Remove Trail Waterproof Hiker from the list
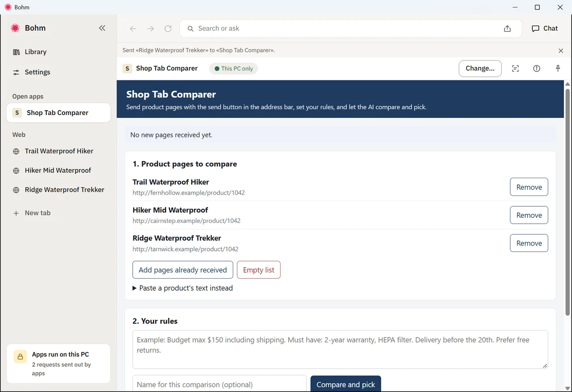The image size is (572, 392). 529,187
